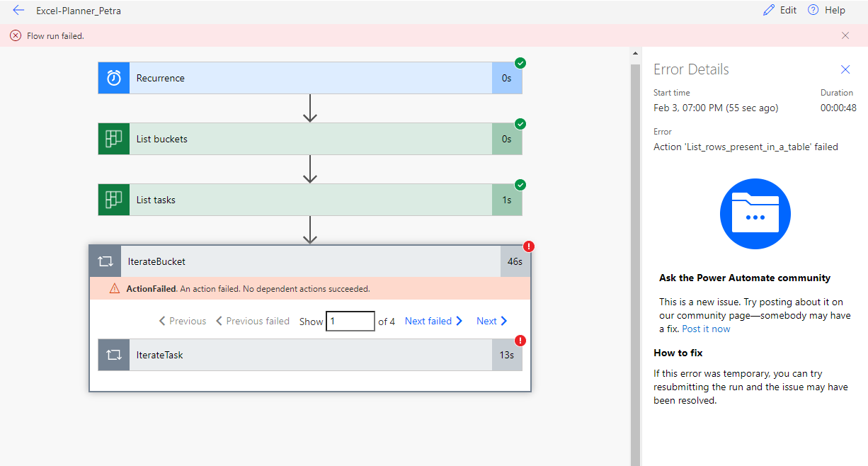Click the 'How to fix' heading
The height and width of the screenshot is (466, 868).
tap(678, 353)
